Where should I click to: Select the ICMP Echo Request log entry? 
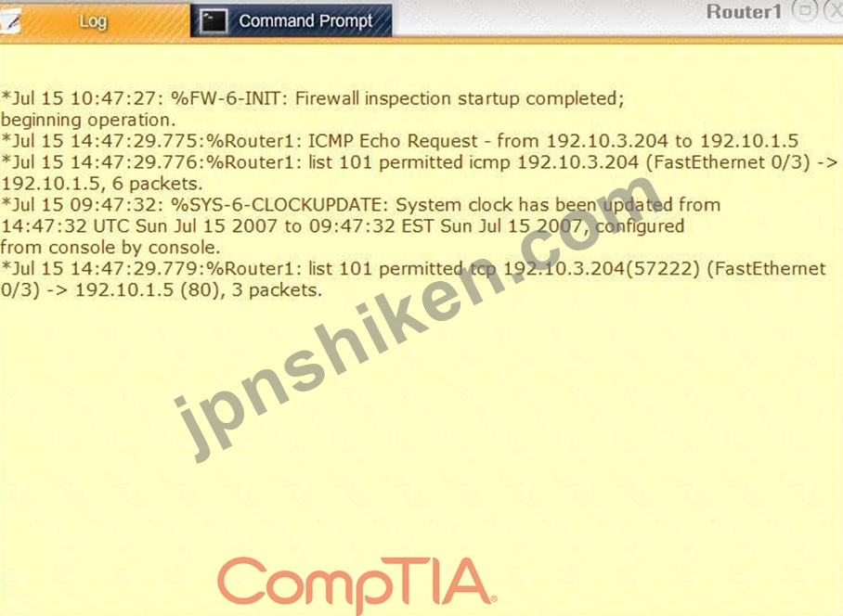pos(400,141)
